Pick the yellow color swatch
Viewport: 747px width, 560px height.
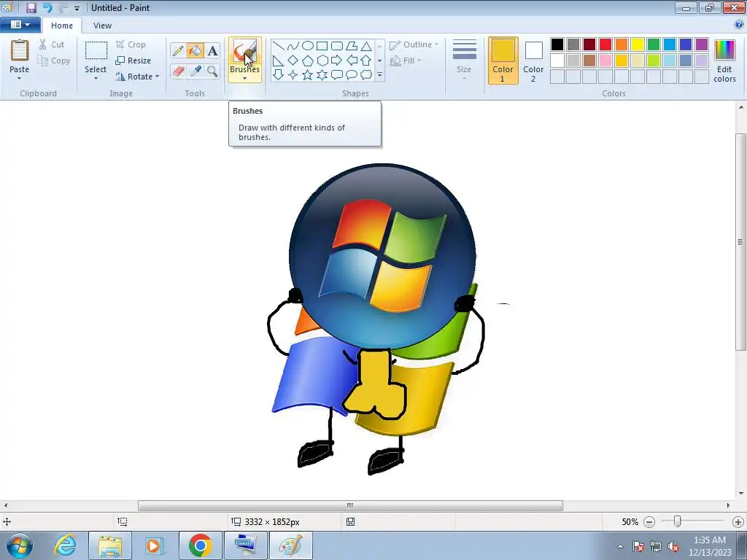638,44
